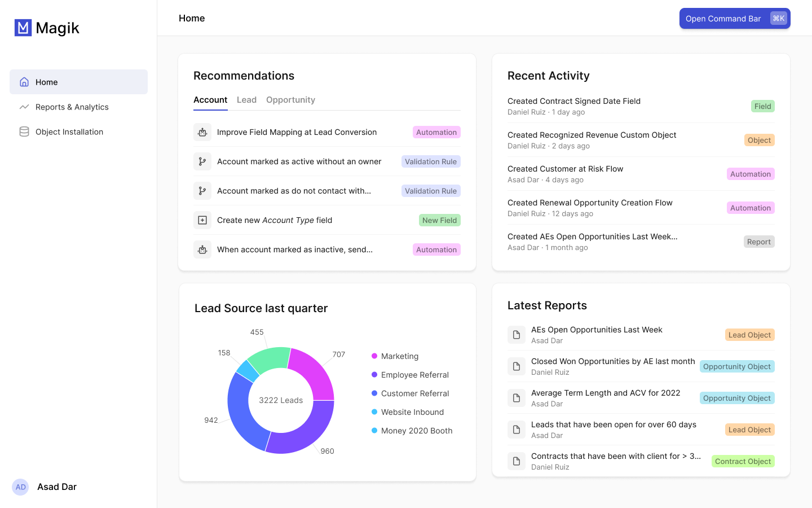
Task: Open Created Customer at Risk Flow activity
Action: tap(565, 169)
